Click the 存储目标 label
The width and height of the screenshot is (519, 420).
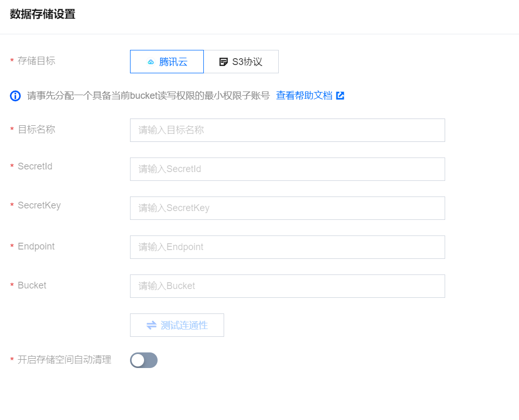coord(36,61)
